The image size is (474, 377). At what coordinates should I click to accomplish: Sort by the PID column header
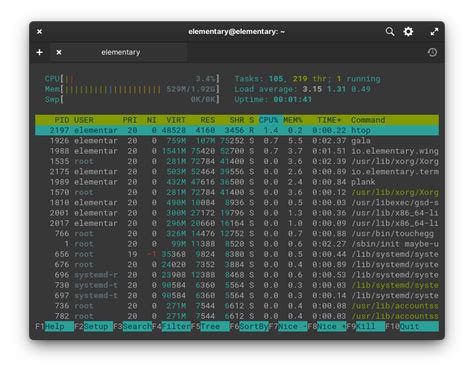(62, 120)
